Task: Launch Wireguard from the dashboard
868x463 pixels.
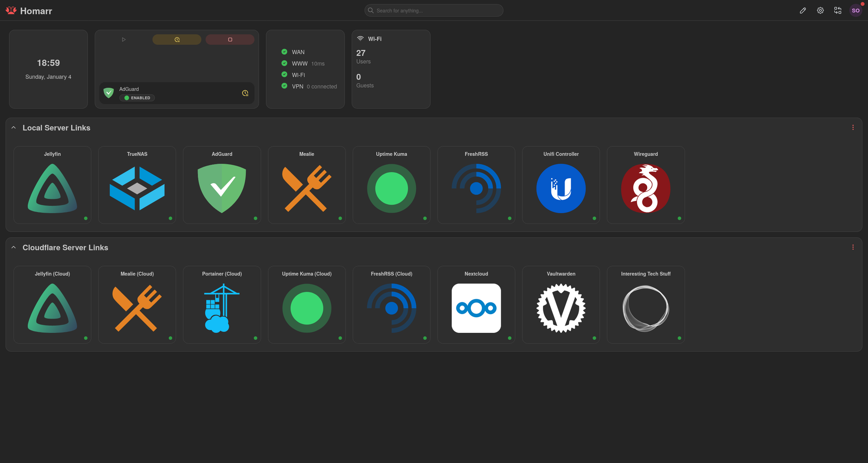Action: pyautogui.click(x=645, y=185)
